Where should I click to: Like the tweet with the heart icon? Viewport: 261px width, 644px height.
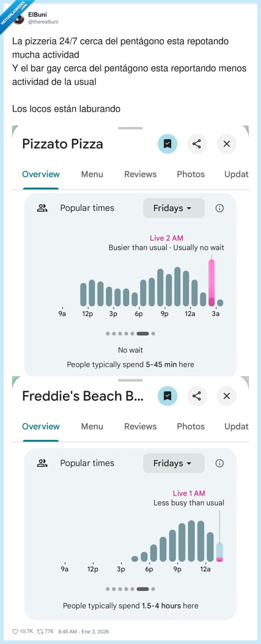(x=15, y=632)
